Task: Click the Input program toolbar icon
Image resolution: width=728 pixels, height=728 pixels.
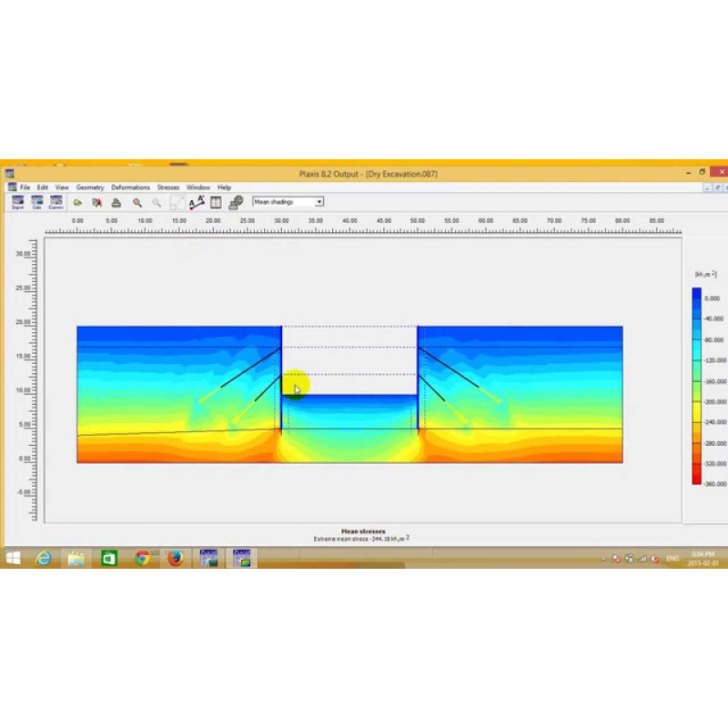Action: 17,202
